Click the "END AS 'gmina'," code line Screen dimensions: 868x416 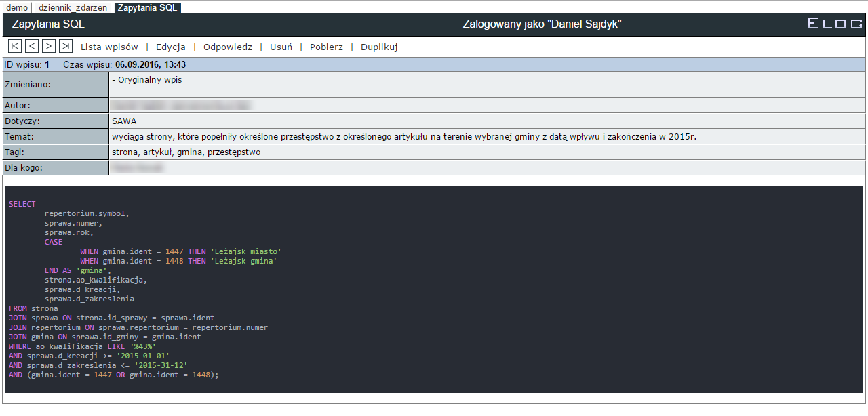coord(78,270)
